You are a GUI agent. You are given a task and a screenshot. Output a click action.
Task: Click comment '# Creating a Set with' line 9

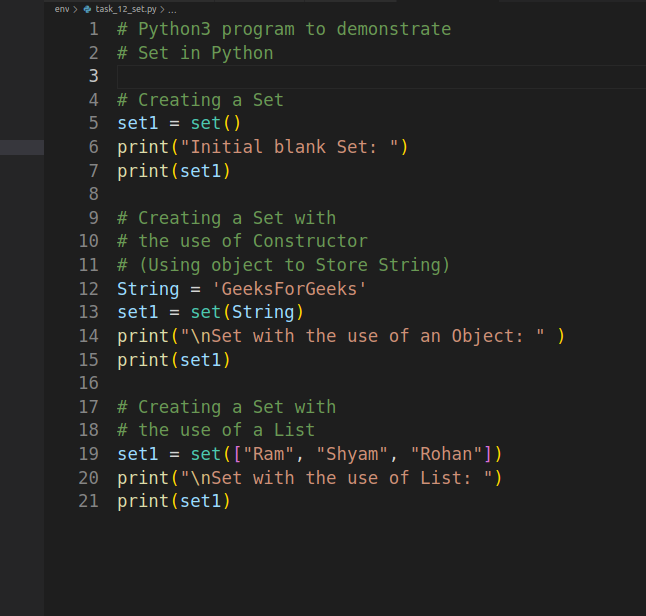coord(227,218)
